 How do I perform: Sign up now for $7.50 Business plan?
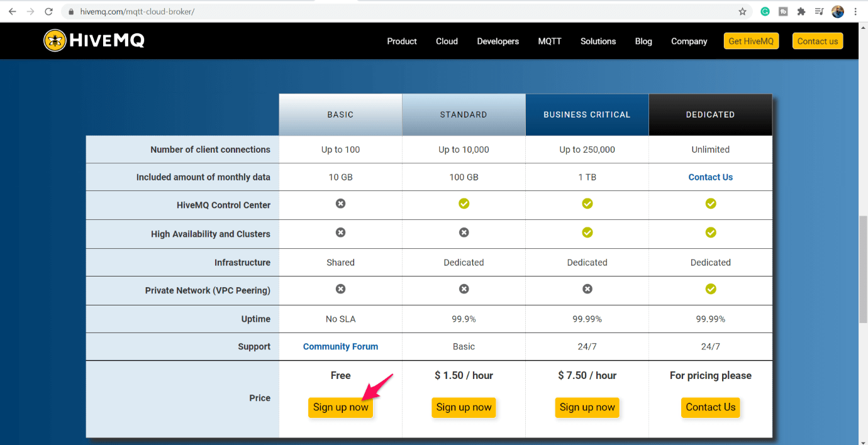tap(587, 407)
